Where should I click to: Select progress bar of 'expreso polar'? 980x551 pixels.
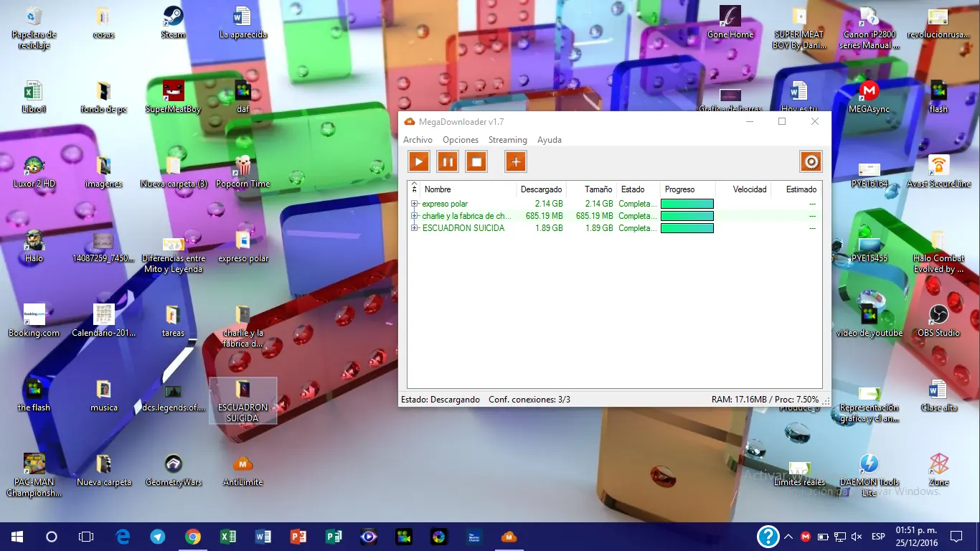click(687, 204)
